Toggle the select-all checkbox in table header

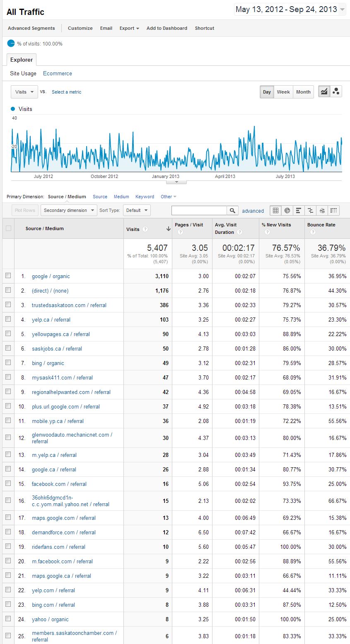pos(8,228)
